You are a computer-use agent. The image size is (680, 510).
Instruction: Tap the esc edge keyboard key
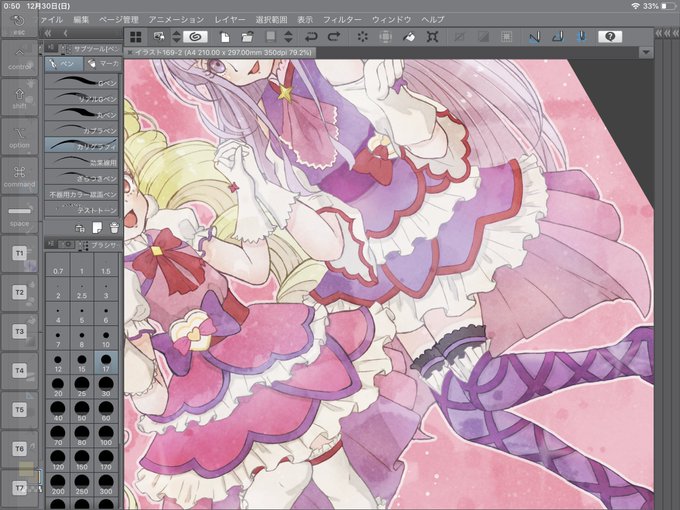click(19, 24)
